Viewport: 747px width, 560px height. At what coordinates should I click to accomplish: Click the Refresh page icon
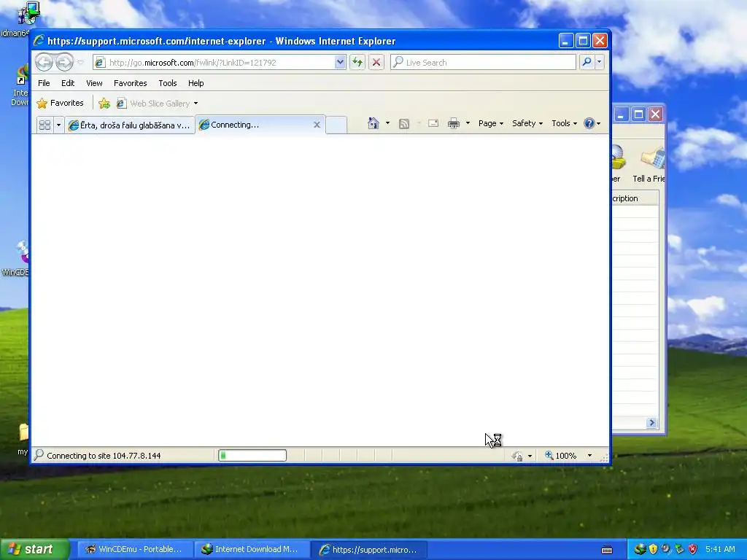(x=357, y=62)
